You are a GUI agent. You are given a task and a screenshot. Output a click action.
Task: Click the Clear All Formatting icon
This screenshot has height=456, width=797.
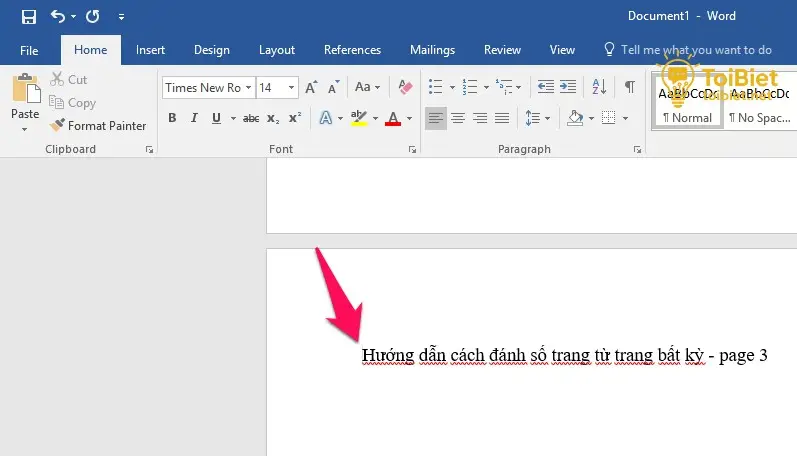[x=406, y=87]
